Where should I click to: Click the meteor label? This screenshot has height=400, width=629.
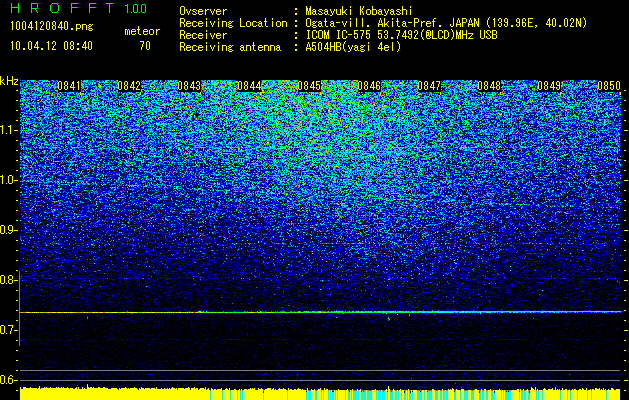point(142,31)
